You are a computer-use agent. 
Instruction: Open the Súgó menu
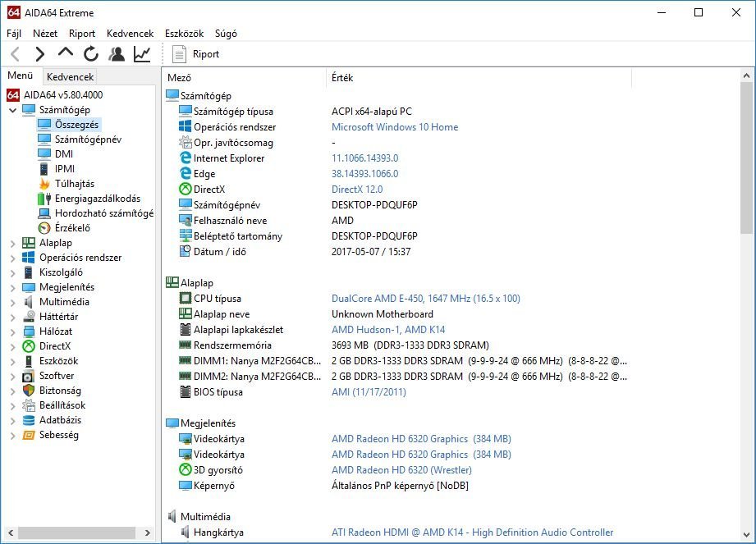point(226,34)
